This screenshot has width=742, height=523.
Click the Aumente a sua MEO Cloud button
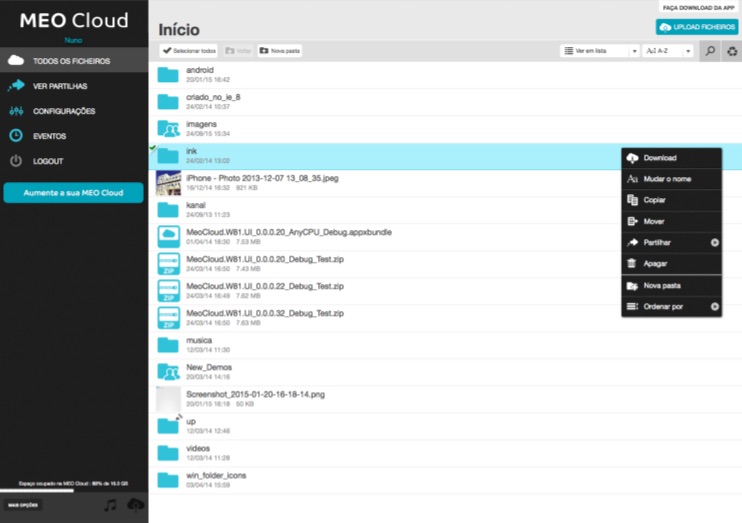click(73, 193)
